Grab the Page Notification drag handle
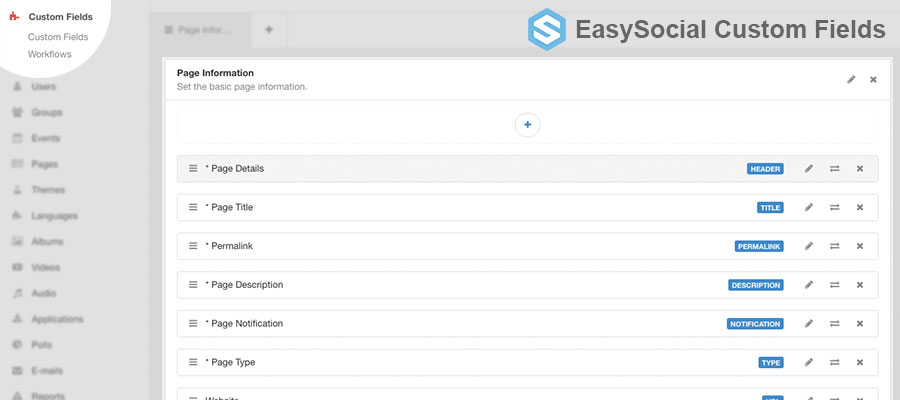Screen dimensions: 900x400 [x=193, y=324]
